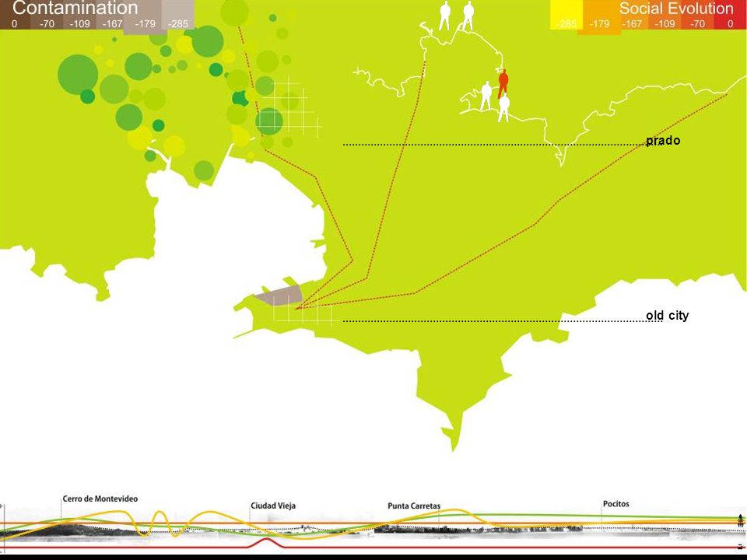The width and height of the screenshot is (747, 560).
Task: Click the red bump on the bottom profile line
Action: 266,543
